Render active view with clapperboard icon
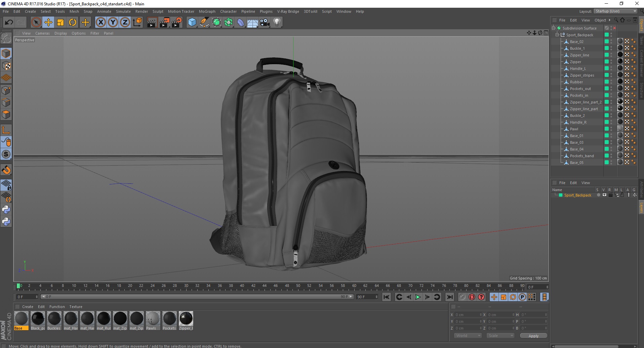The height and width of the screenshot is (348, 644). (x=152, y=23)
